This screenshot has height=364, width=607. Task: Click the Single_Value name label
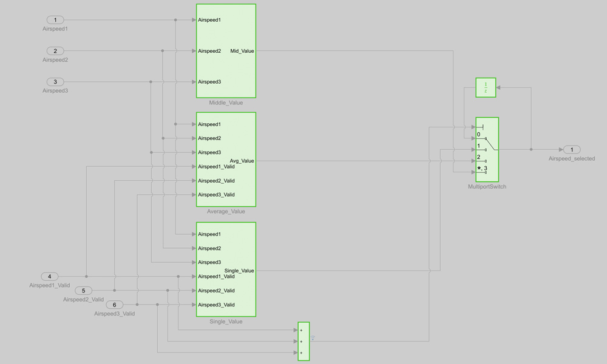click(x=225, y=322)
